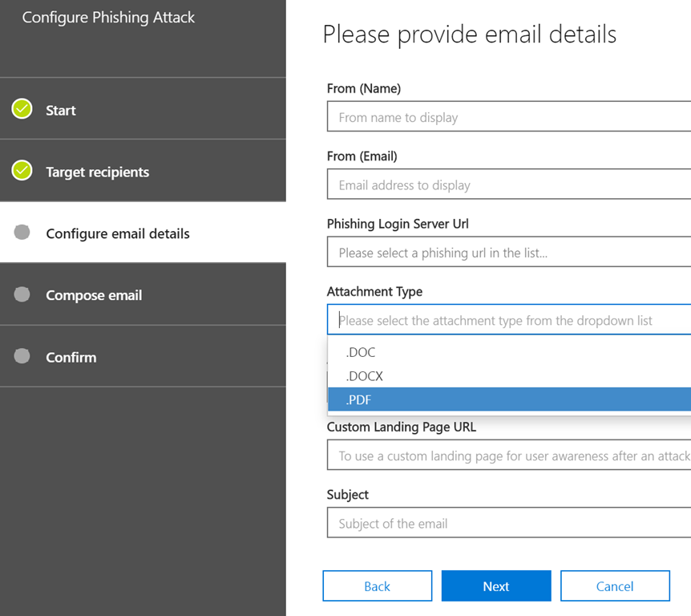691x616 pixels.
Task: Go to the Start step label
Action: pos(61,111)
